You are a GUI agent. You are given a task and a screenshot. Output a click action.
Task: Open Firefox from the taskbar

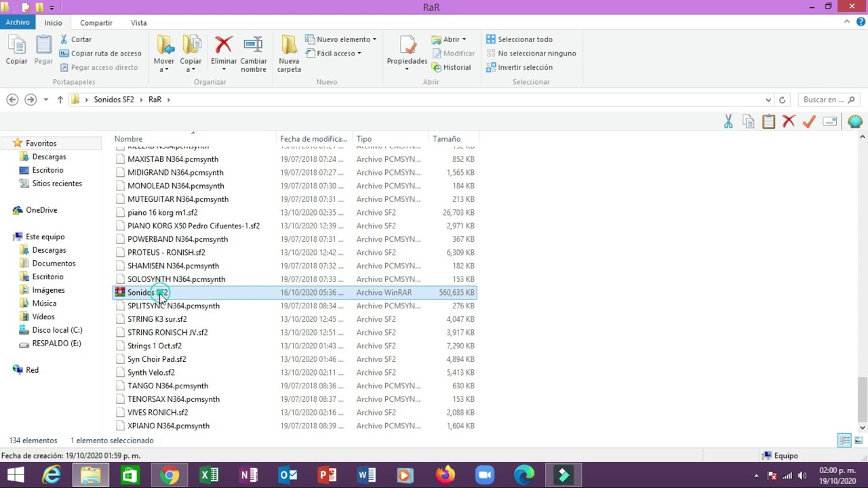(445, 475)
